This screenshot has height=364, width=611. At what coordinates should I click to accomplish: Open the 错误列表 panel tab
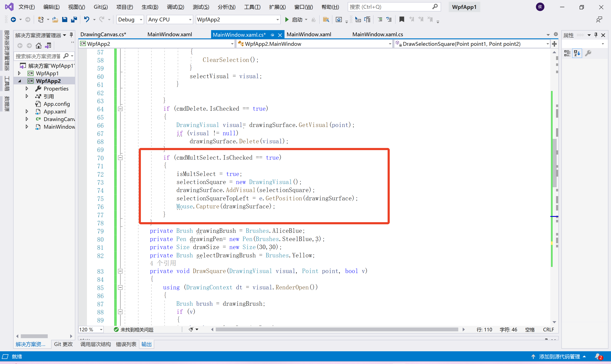(126, 344)
